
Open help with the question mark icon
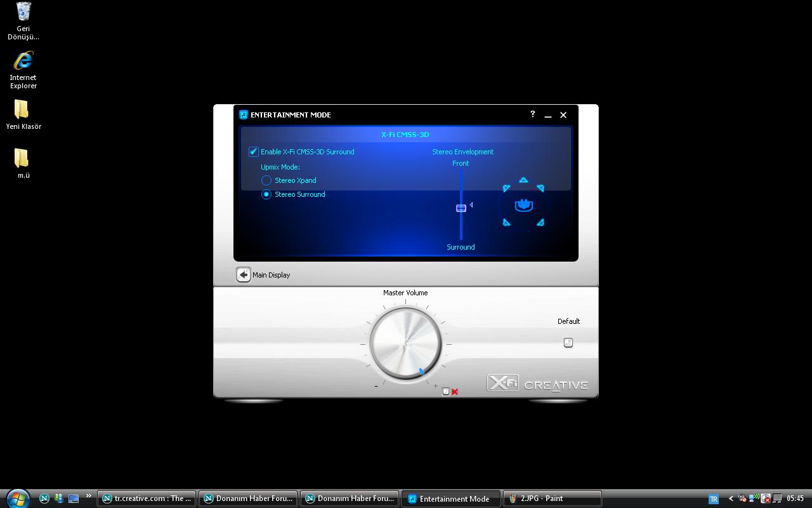pyautogui.click(x=532, y=114)
